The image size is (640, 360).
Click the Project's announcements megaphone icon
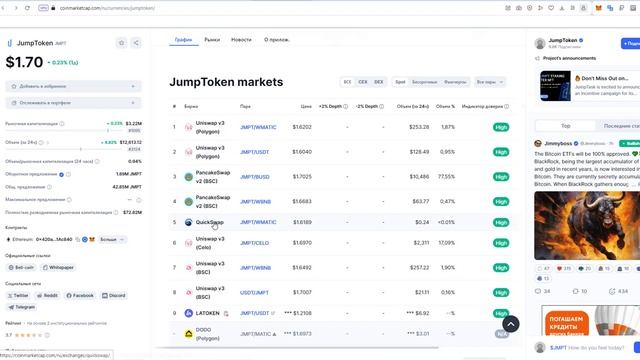pyautogui.click(x=537, y=58)
